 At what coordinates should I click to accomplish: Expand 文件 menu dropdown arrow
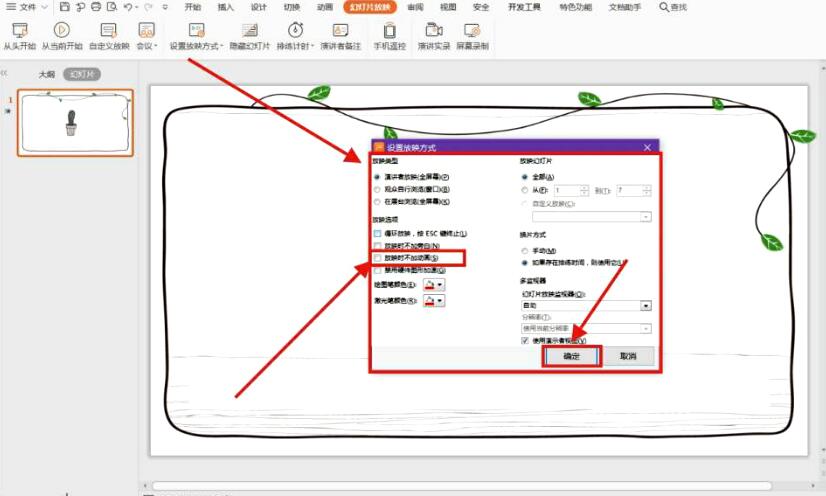[44, 7]
